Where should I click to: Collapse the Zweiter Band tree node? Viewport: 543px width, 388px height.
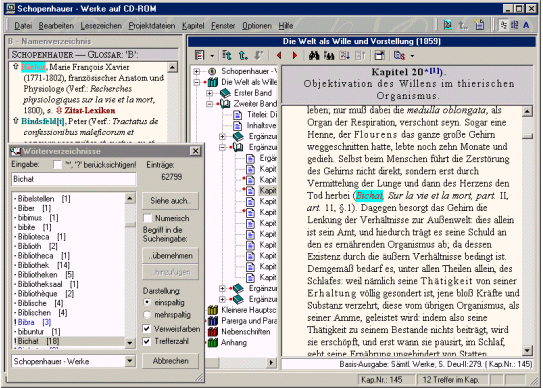point(209,104)
